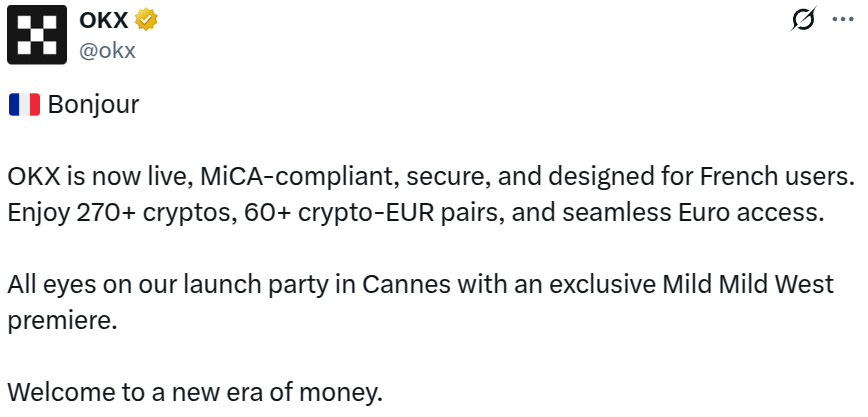Click the gold verified badge
Image resolution: width=868 pixels, height=417 pixels.
(x=147, y=20)
